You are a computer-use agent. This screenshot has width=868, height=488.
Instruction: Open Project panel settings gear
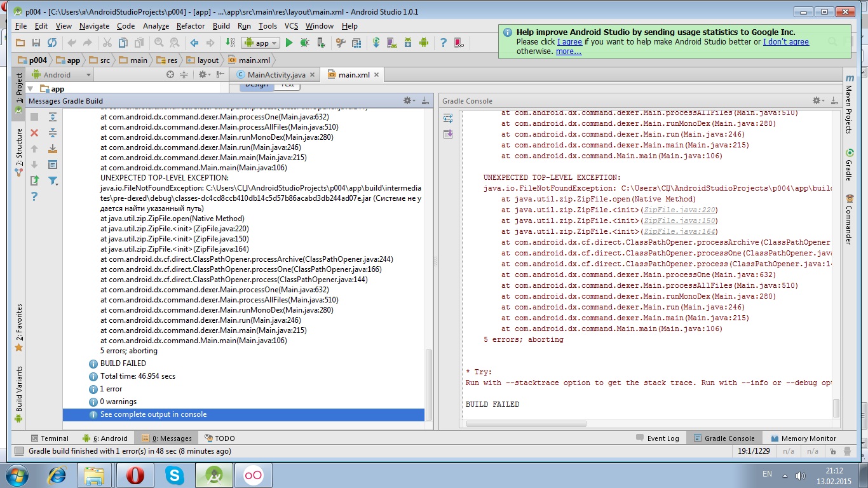204,74
